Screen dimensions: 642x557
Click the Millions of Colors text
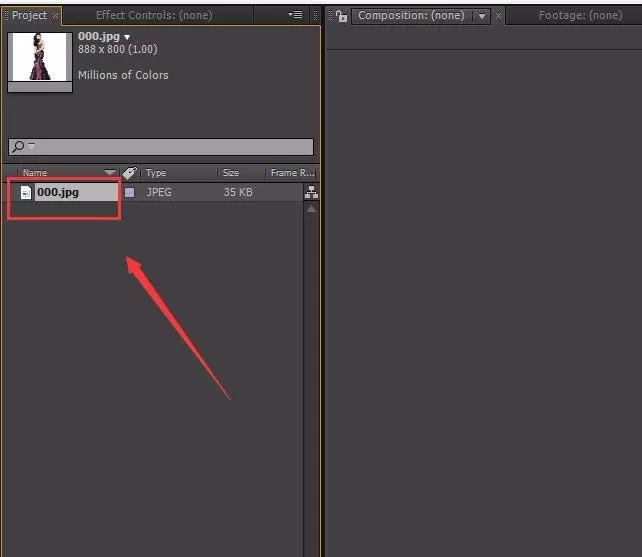(x=123, y=75)
